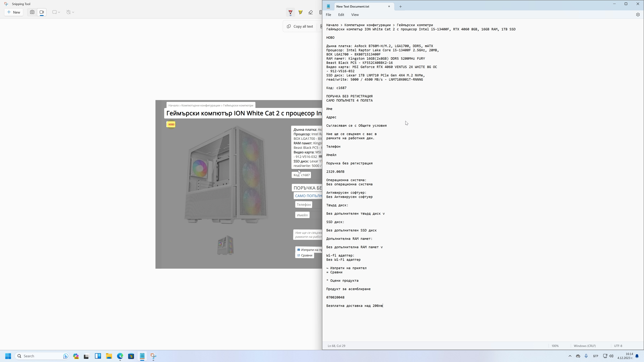Click the line 'Код: c1687' in Notepad
This screenshot has height=362, width=644.
click(x=336, y=88)
